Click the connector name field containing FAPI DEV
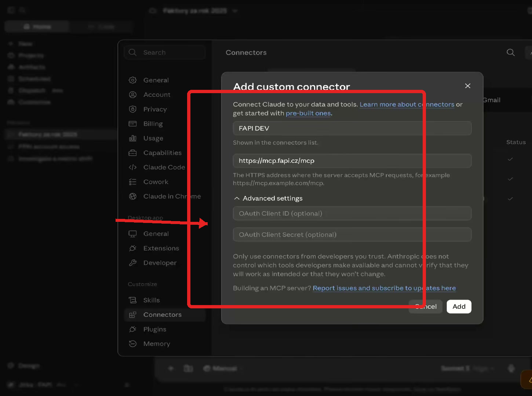Viewport: 532px width, 396px height. coord(352,128)
